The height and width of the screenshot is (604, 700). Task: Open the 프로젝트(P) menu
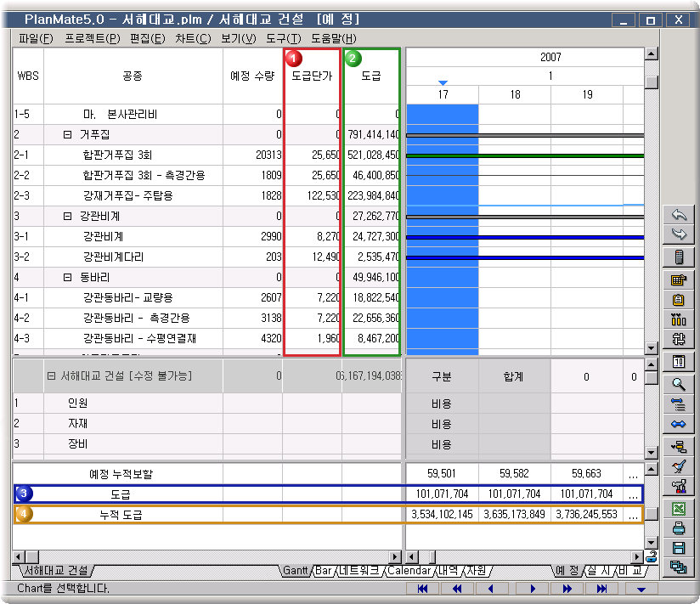[92, 38]
